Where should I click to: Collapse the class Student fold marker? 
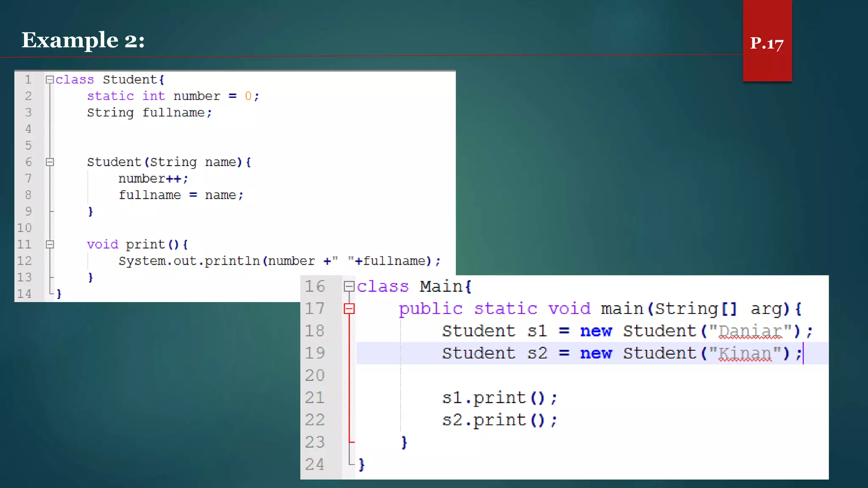(x=50, y=80)
